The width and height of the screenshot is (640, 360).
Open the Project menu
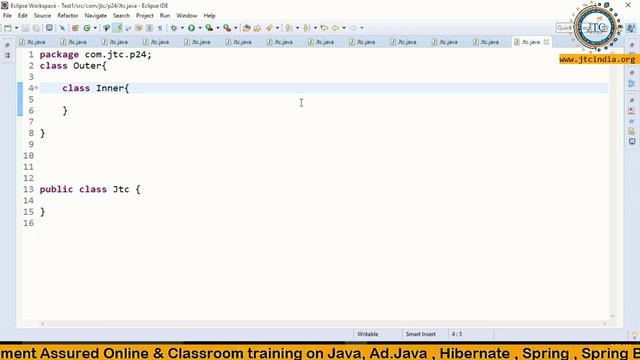[144, 16]
